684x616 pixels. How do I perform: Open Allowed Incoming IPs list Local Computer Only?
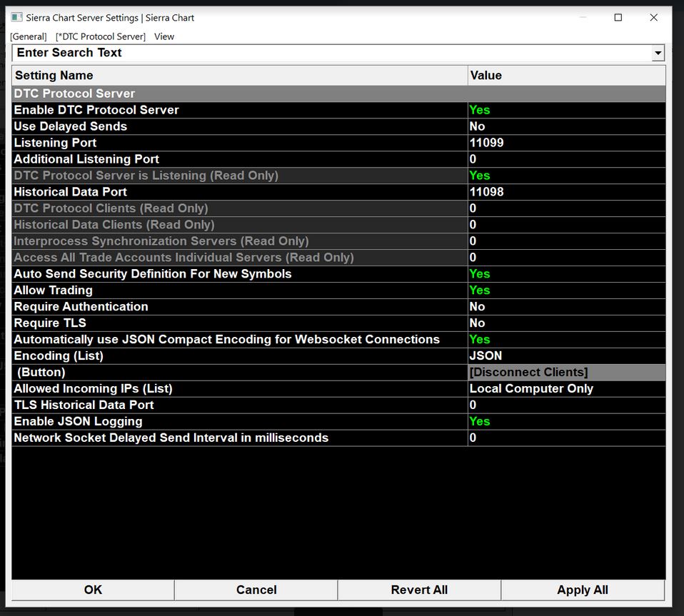click(x=567, y=388)
